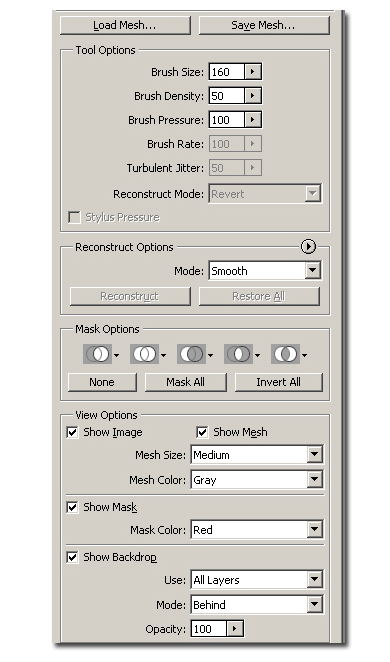Click the Invert Selection mask icon

point(285,354)
